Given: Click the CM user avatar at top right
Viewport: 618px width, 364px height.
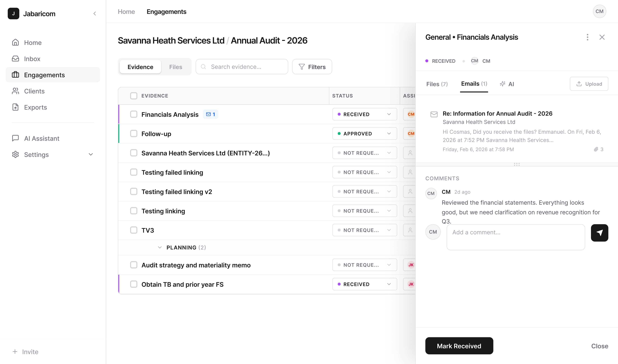Looking at the screenshot, I should 599,12.
